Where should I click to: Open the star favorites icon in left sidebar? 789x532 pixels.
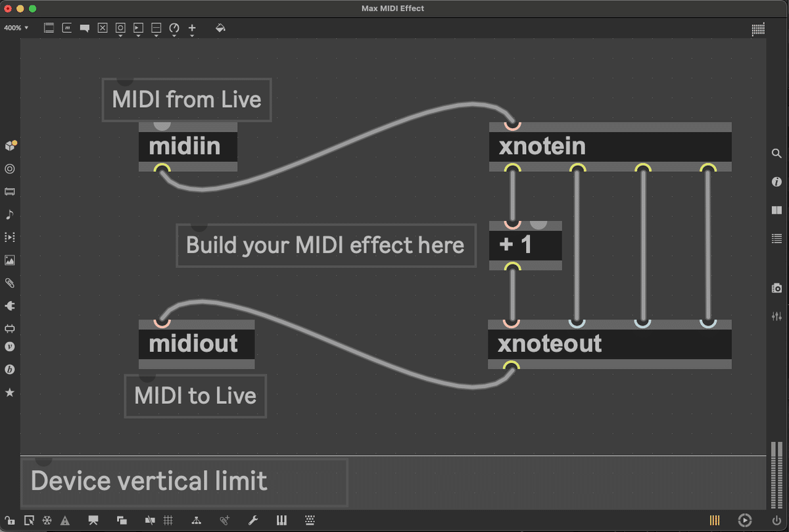coord(10,393)
